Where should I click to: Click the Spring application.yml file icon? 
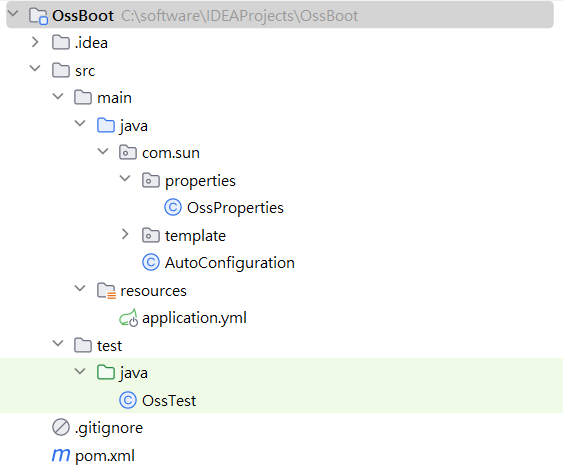(x=128, y=318)
